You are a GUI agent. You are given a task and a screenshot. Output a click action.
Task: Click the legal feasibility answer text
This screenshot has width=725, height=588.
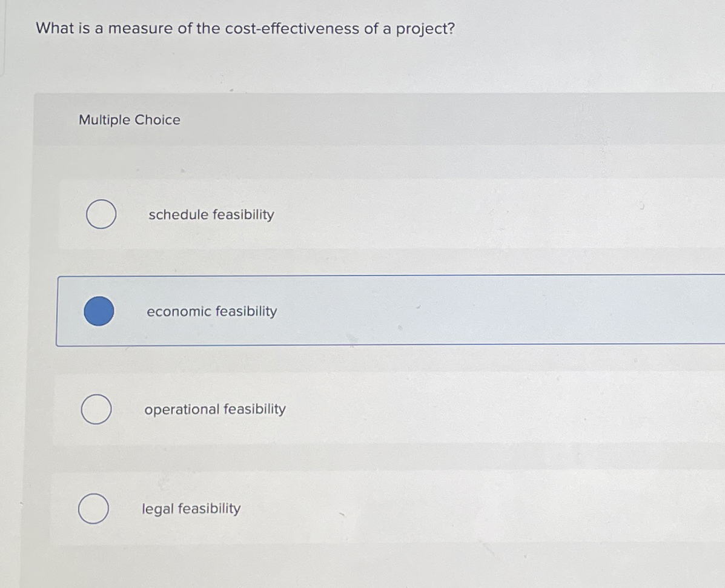(x=190, y=509)
